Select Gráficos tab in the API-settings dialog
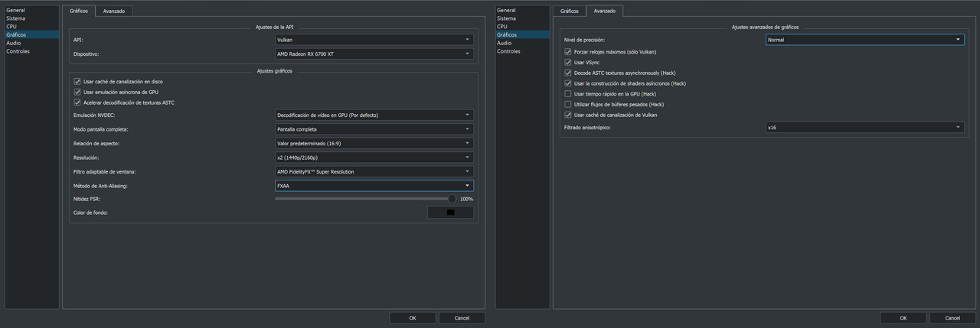Viewport: 980px width, 328px height. pyautogui.click(x=79, y=11)
